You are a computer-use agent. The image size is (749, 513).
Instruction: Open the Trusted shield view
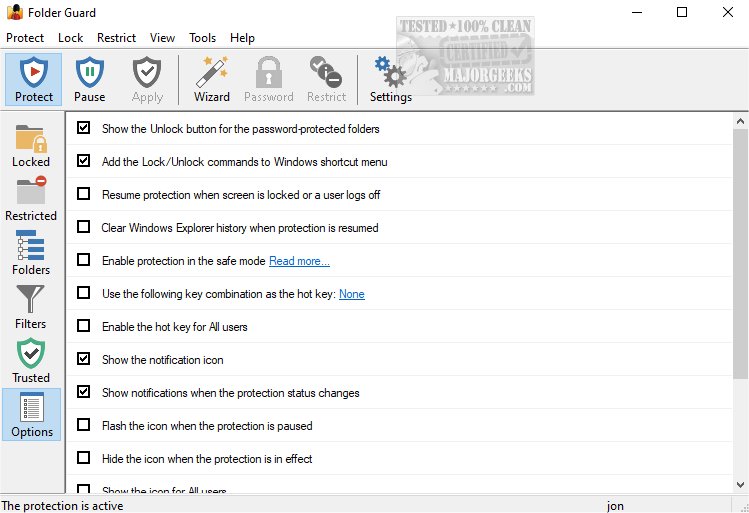(x=31, y=361)
